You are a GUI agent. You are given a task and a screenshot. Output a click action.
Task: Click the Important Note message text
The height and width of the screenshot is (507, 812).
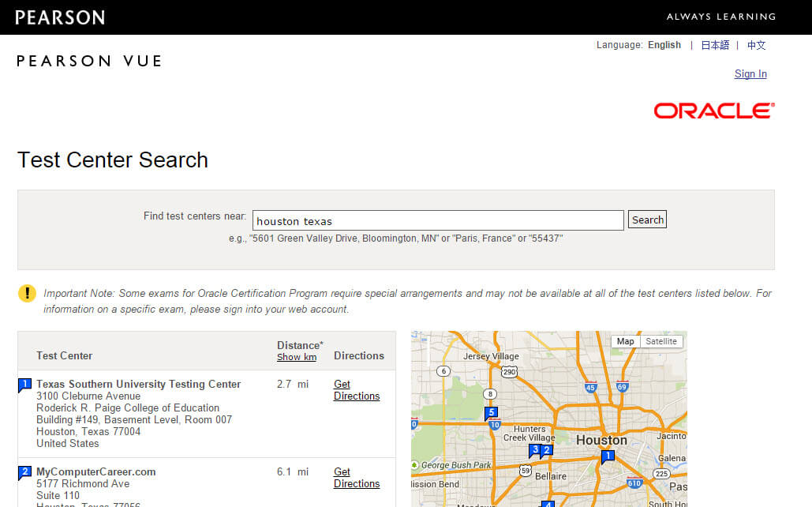pyautogui.click(x=407, y=301)
